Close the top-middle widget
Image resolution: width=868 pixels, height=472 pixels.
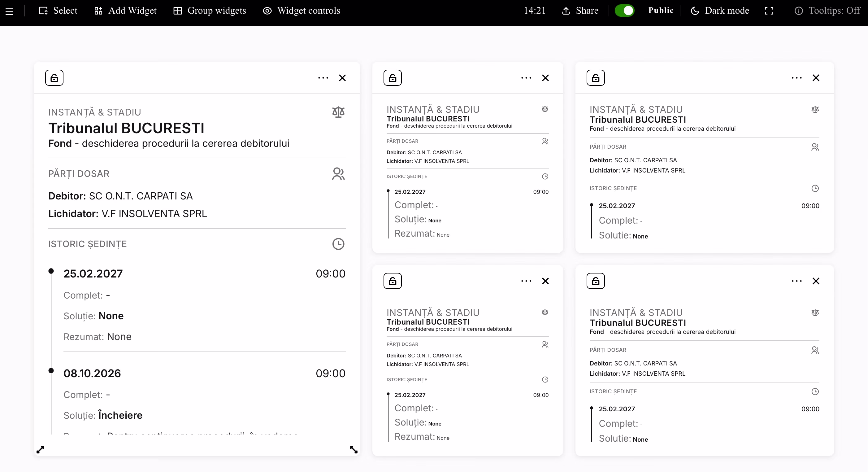(x=545, y=78)
